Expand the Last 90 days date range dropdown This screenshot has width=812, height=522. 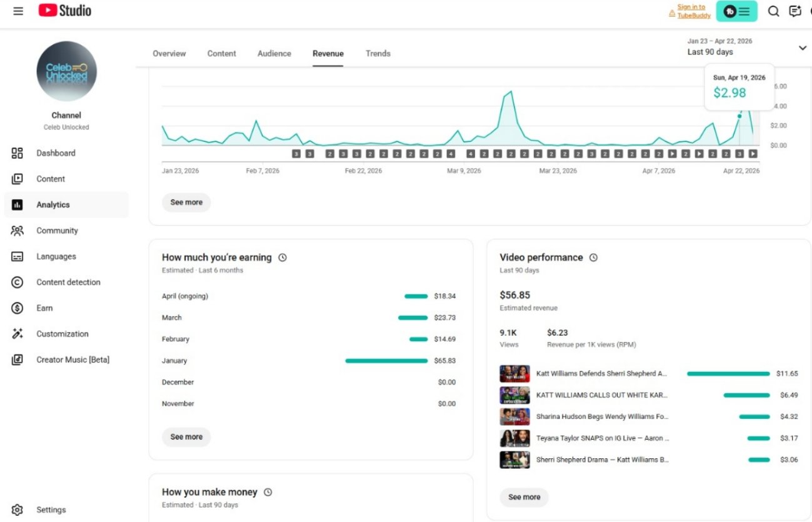803,48
